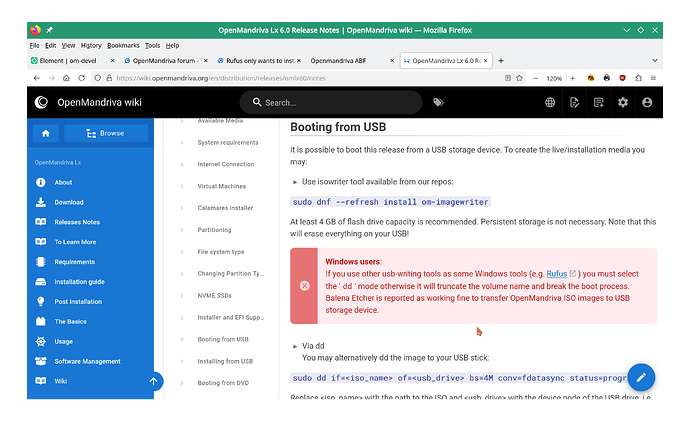Click the floating pencil edit button
Image resolution: width=690 pixels, height=431 pixels.
tap(641, 377)
